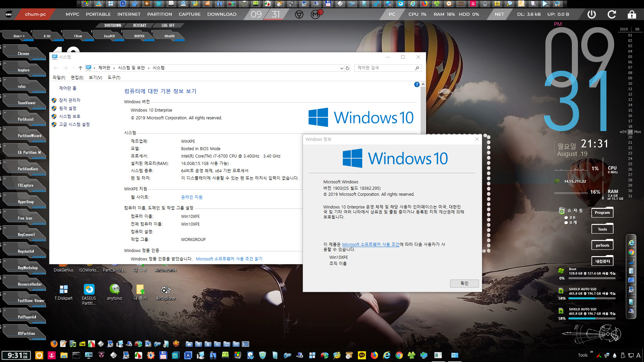The height and width of the screenshot is (362, 644).
Task: Expand the first breadcrumb chevron before 제어판
Action: point(95,68)
